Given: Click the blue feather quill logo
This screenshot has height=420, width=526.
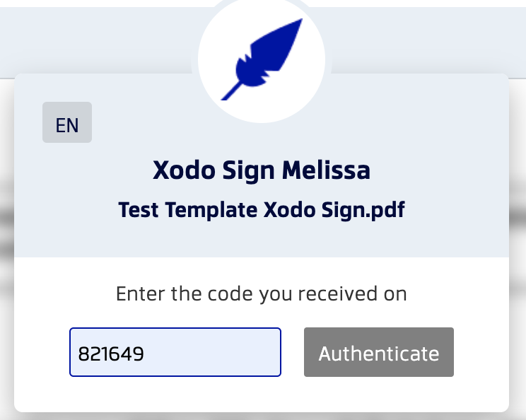Looking at the screenshot, I should (x=262, y=59).
